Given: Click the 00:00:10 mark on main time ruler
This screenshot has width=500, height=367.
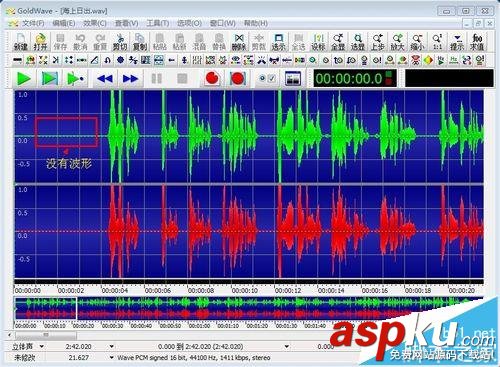Looking at the screenshot, I should tap(244, 290).
